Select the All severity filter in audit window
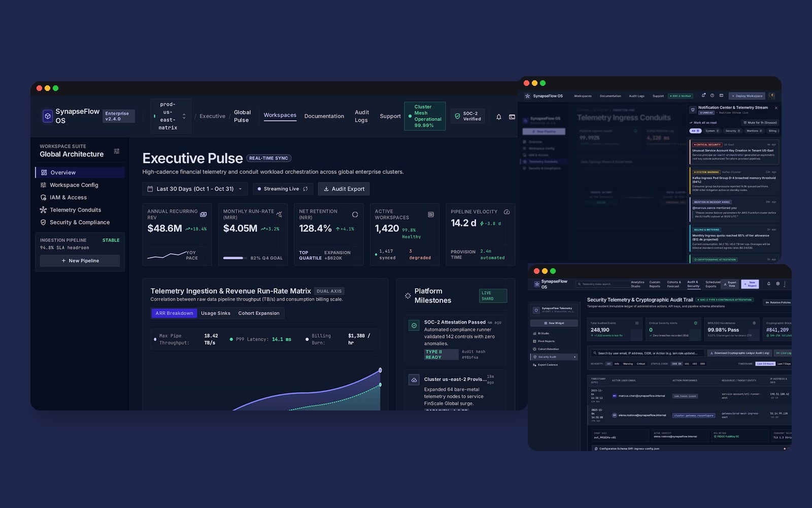 pos(609,364)
